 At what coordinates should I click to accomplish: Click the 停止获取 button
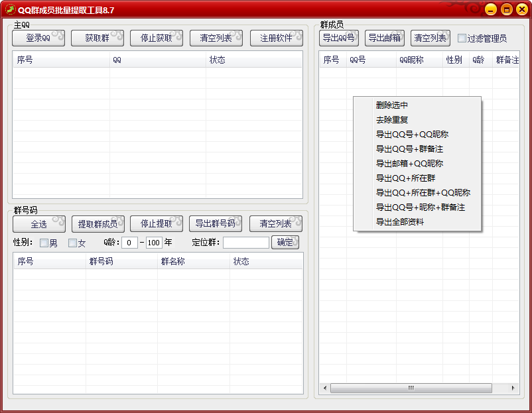pyautogui.click(x=157, y=38)
